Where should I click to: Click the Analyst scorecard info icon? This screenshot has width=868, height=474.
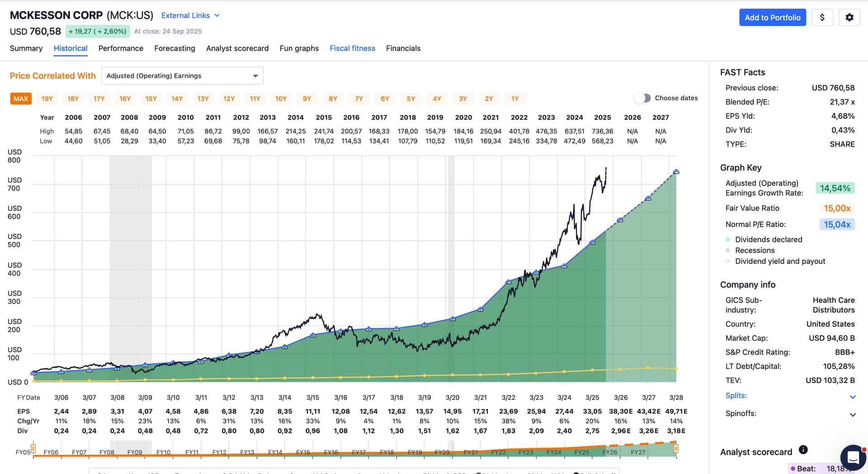tap(803, 450)
